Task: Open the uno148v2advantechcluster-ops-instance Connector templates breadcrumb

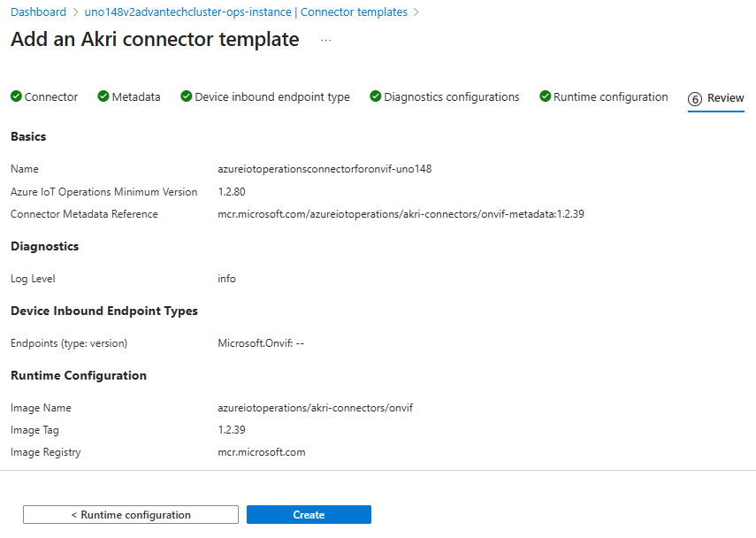Action: pyautogui.click(x=246, y=12)
